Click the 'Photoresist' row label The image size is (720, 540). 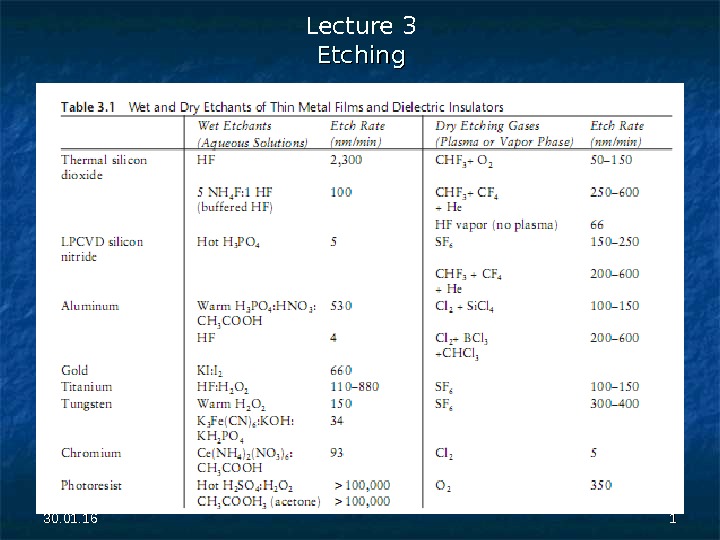pos(91,485)
